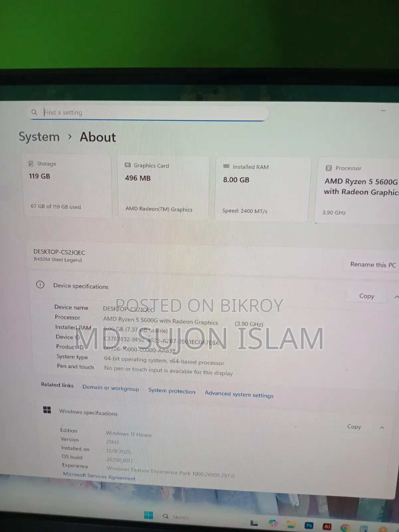Viewport: 399px width, 532px height.
Task: Open Advanced system settings link
Action: pos(239,394)
